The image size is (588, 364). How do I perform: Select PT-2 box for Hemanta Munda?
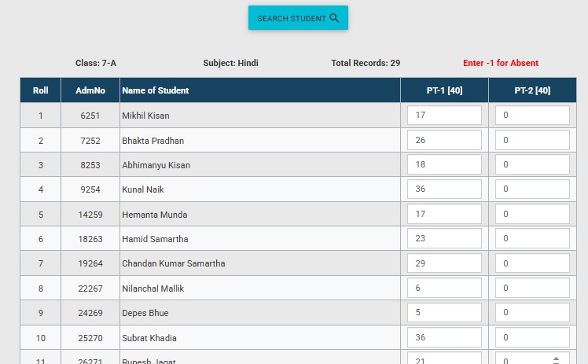point(532,214)
